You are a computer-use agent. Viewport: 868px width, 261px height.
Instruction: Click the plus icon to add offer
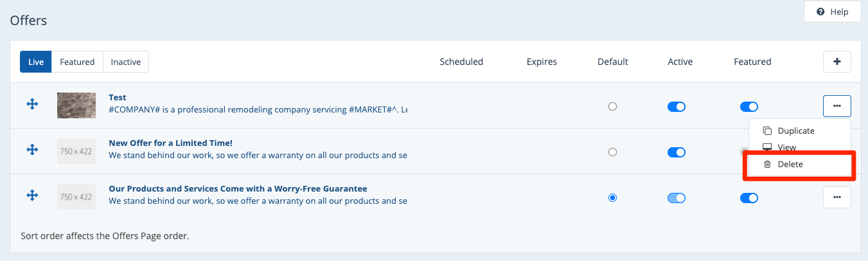click(837, 62)
